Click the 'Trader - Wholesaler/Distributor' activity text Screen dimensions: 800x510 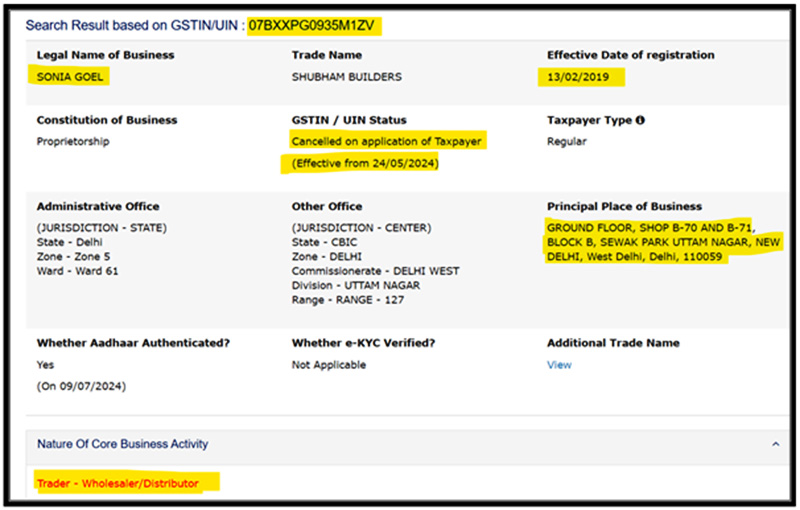(x=118, y=484)
